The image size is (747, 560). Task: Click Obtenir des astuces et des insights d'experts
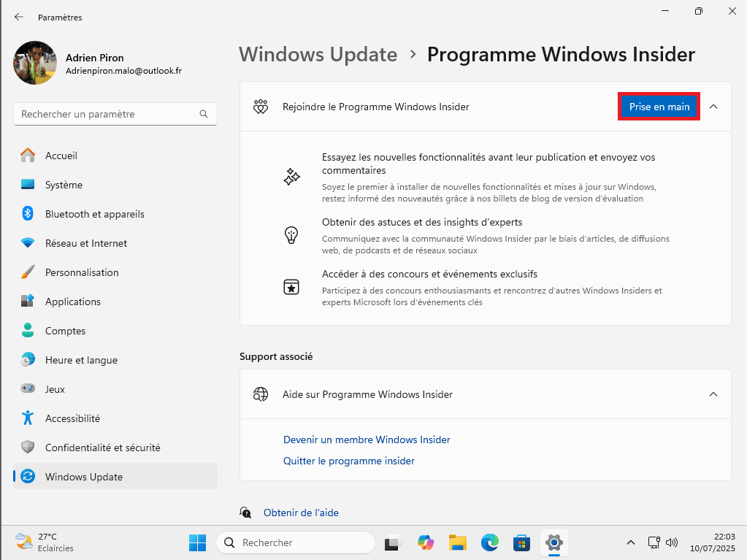pos(422,223)
